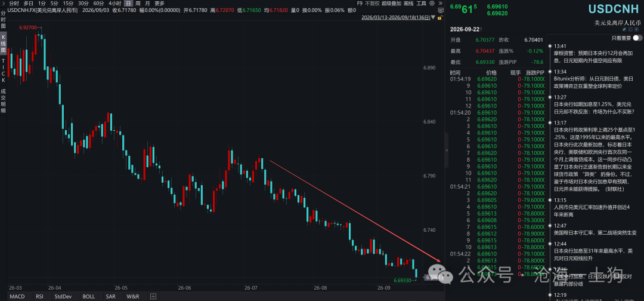This screenshot has width=644, height=301.
Task: Click the F9 button
Action: (360, 3)
